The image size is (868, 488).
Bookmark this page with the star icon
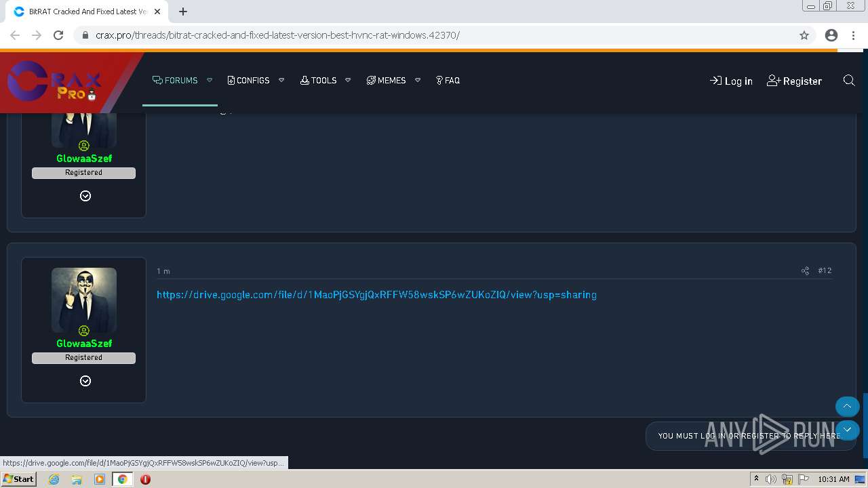[804, 35]
